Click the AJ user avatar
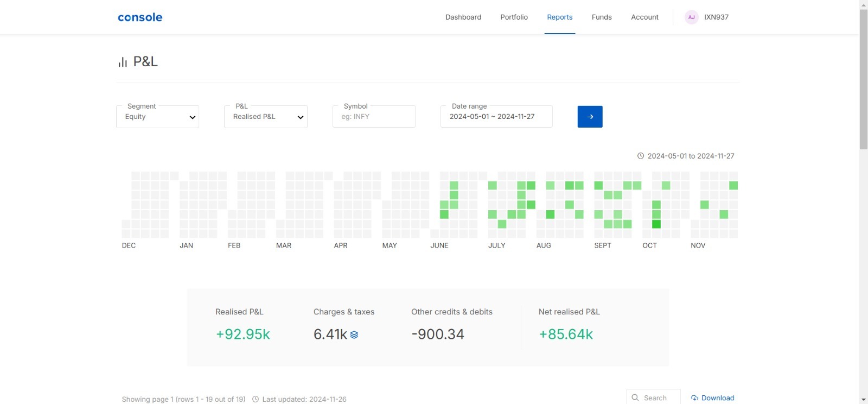Viewport: 868px width, 404px height. click(x=691, y=17)
